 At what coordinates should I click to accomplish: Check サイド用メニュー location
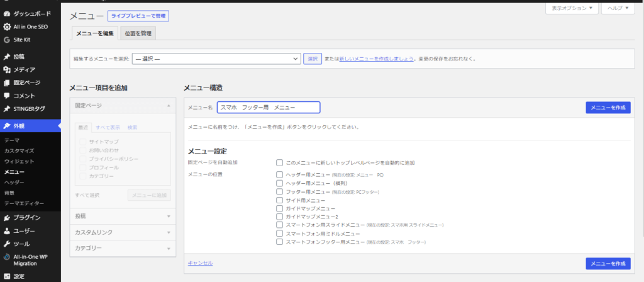pyautogui.click(x=280, y=200)
